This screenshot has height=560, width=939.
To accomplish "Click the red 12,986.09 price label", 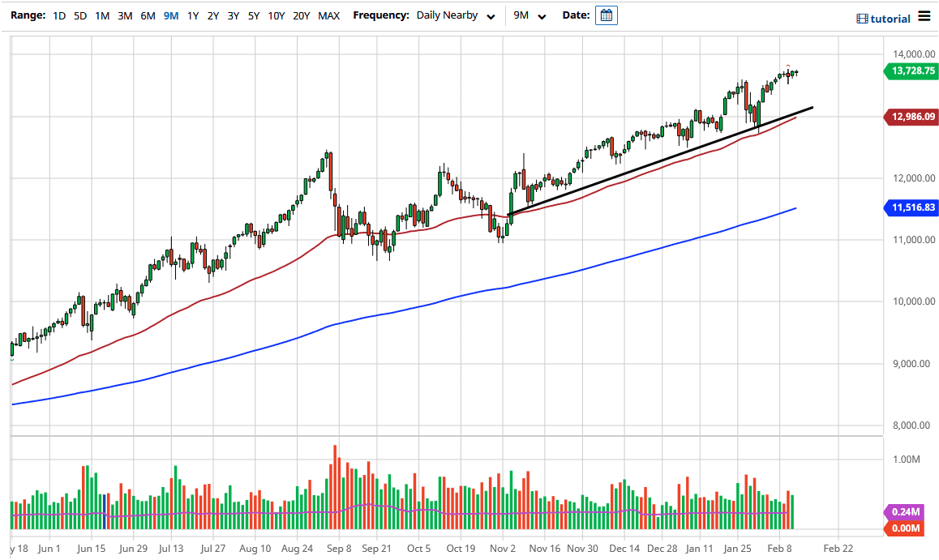I will coord(911,117).
